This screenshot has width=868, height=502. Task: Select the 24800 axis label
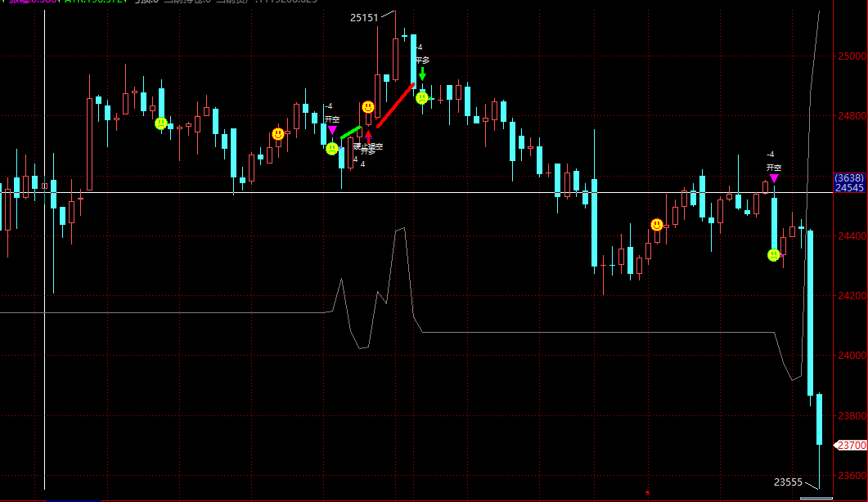(852, 115)
